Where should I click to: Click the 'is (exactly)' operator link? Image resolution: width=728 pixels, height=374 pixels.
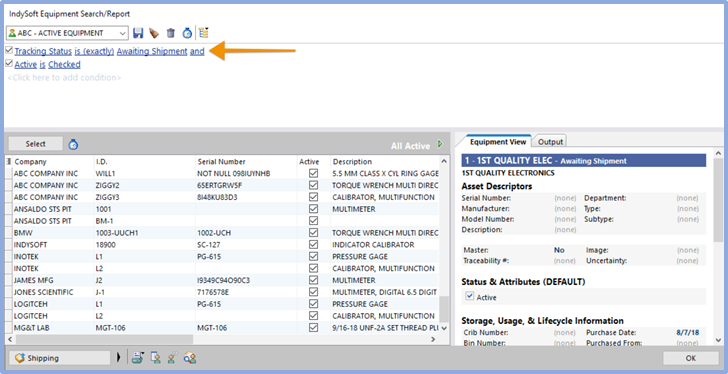coord(94,51)
